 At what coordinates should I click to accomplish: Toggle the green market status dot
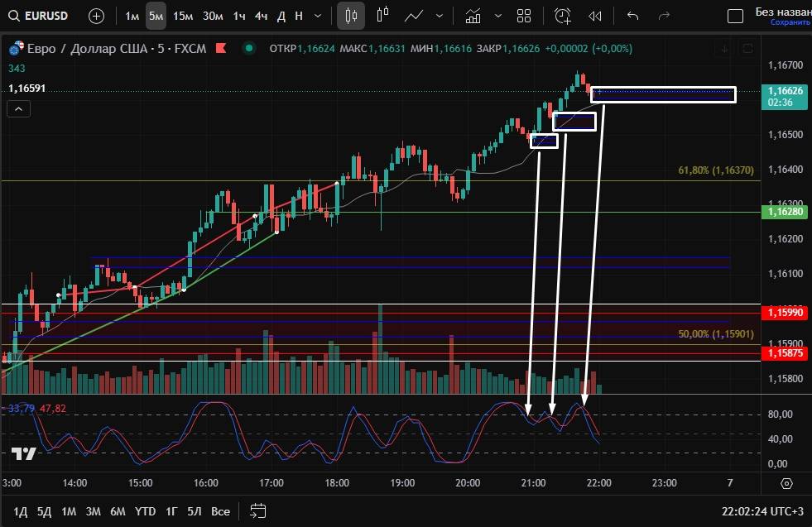pos(248,49)
